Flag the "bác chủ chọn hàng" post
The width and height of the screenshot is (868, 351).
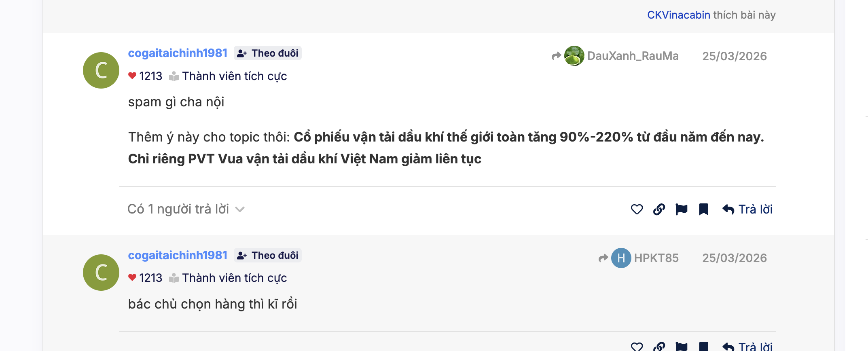click(682, 347)
